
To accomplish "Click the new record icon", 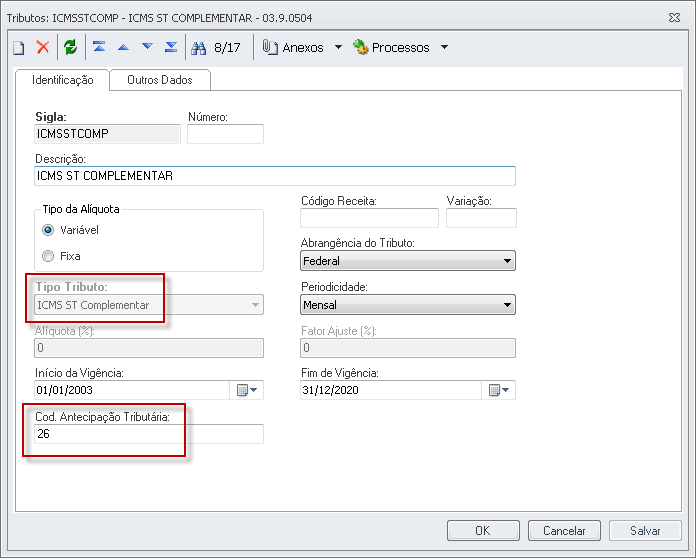I will pos(18,47).
